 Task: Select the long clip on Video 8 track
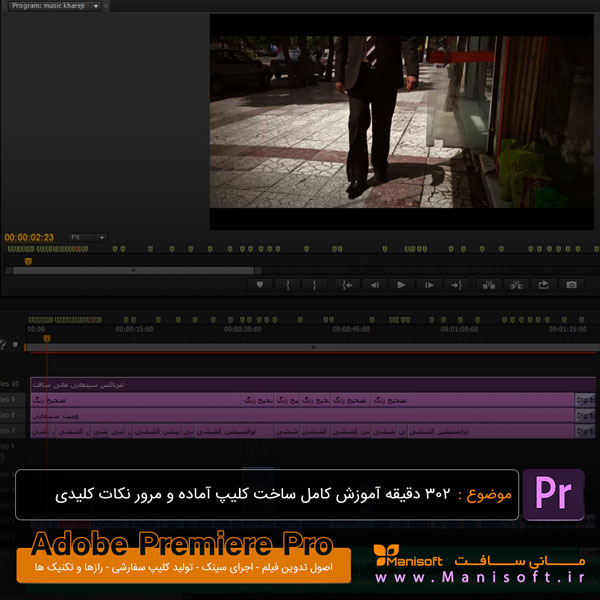[302, 416]
